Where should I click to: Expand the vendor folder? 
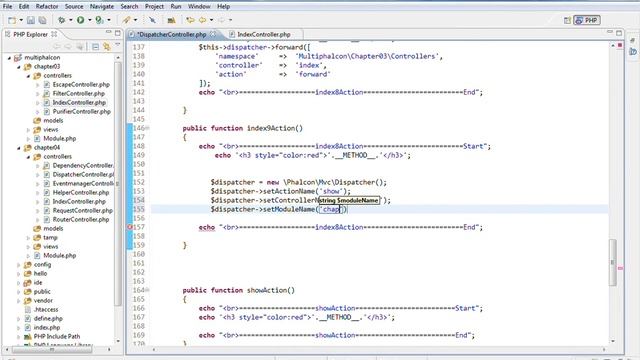coord(19,301)
